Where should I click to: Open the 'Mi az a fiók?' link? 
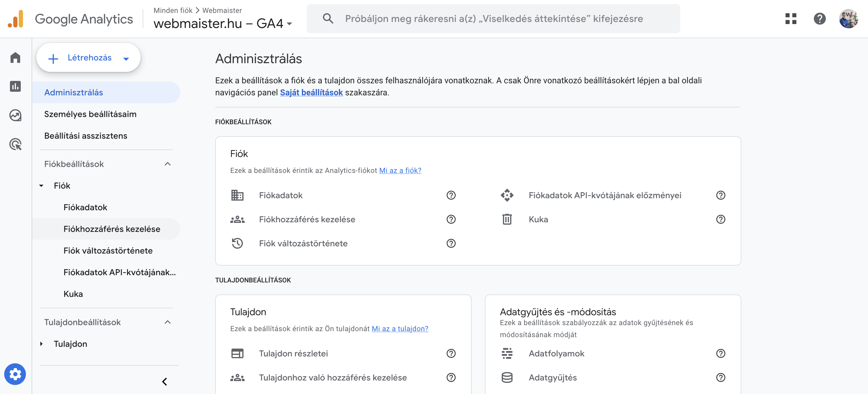pyautogui.click(x=400, y=171)
